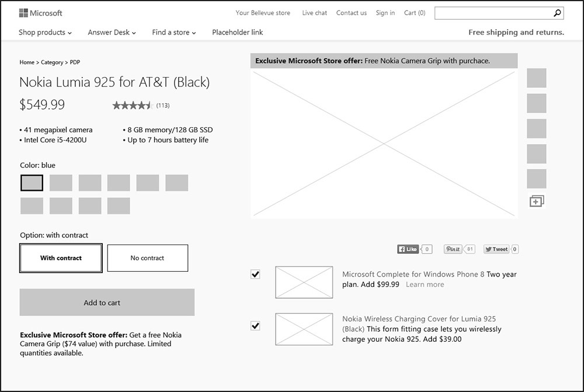Screen dimensions: 584x392
Task: Click Sign in
Action: click(x=385, y=13)
